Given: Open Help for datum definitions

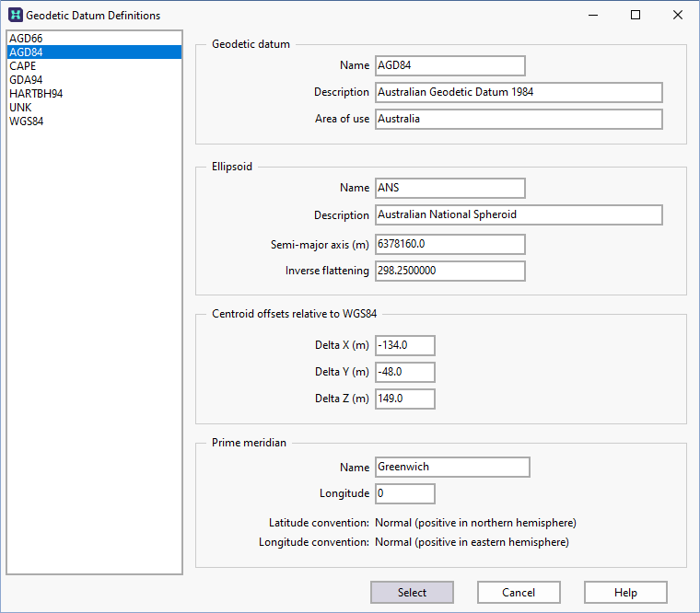Looking at the screenshot, I should tap(625, 592).
